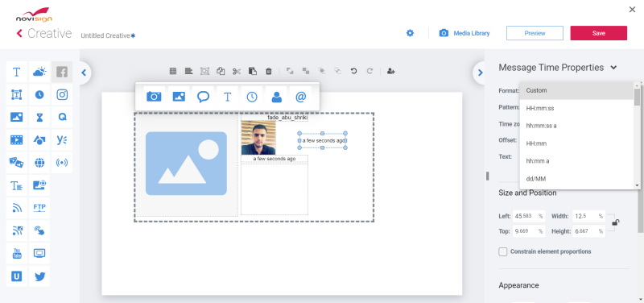Expand Message Time Properties chevron
644x303 pixels.
[x=613, y=68]
